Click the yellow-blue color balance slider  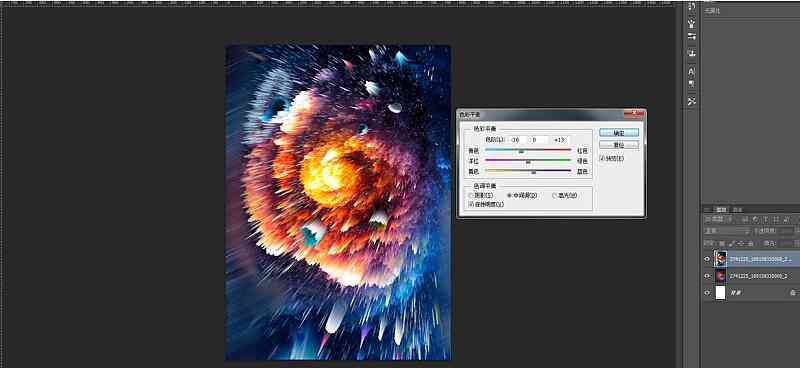pos(528,171)
